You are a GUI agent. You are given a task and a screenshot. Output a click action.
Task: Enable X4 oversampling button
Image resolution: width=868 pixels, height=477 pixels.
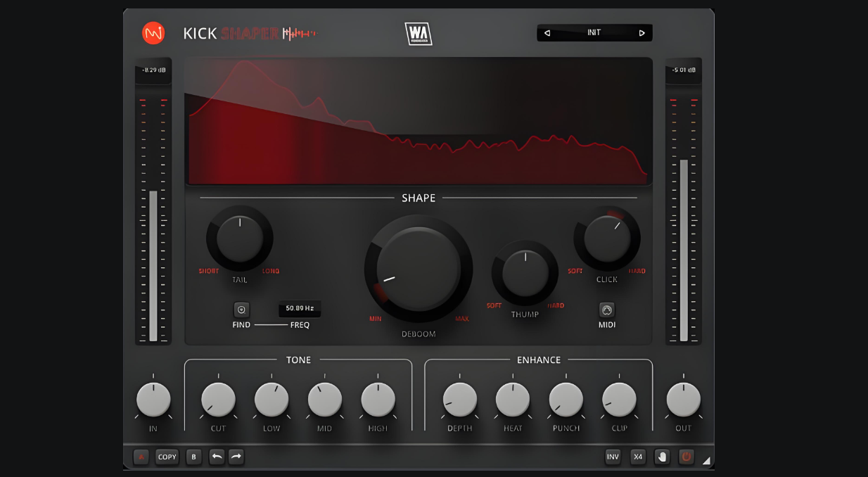pyautogui.click(x=638, y=457)
